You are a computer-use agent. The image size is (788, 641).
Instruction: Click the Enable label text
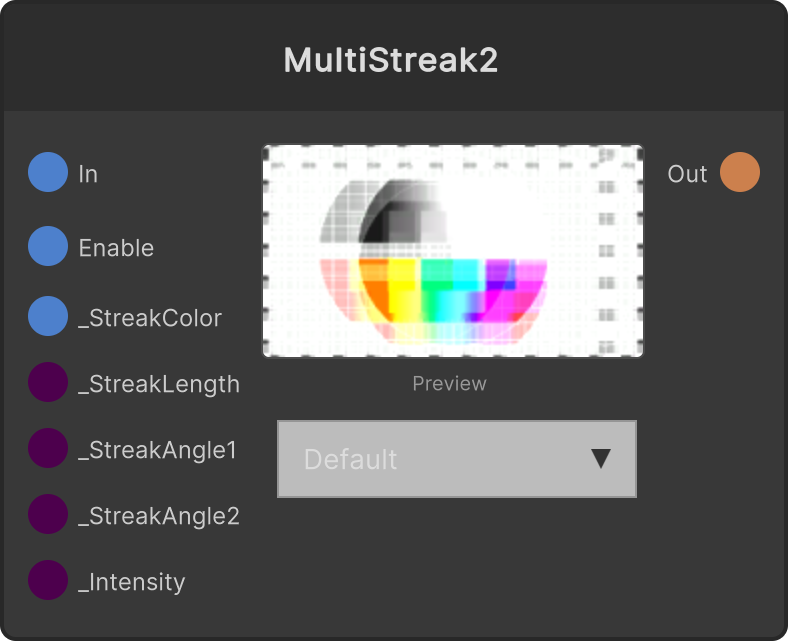[116, 248]
